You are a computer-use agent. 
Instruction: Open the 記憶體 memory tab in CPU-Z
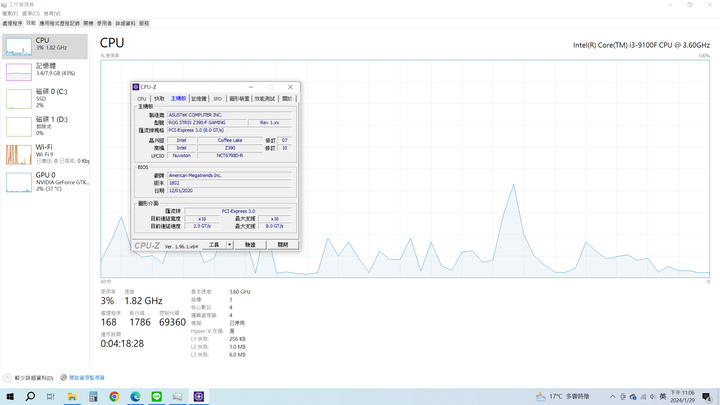pos(199,99)
